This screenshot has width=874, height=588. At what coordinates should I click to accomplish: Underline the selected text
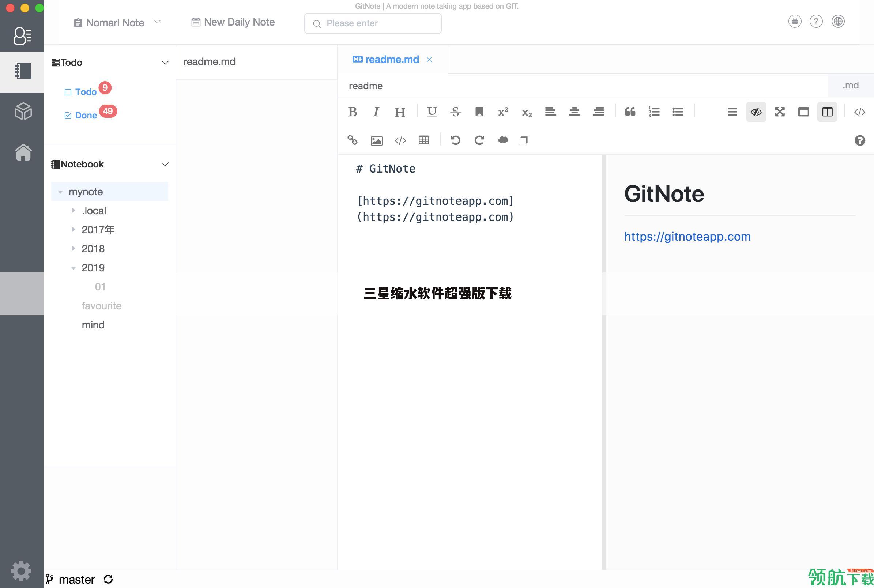pos(432,112)
